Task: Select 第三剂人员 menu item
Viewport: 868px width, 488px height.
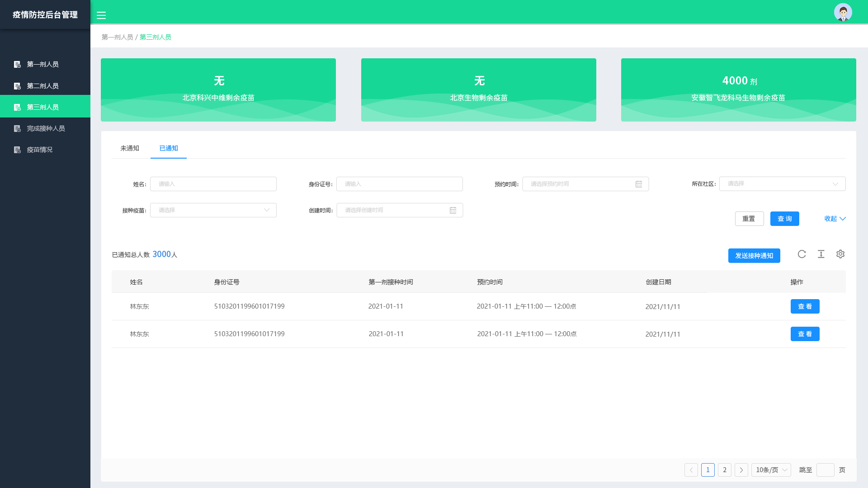Action: [x=45, y=107]
